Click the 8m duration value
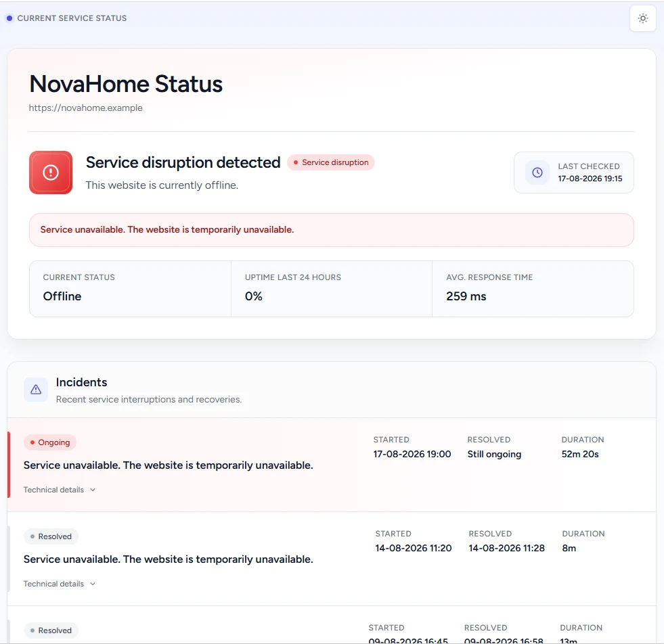Image resolution: width=664 pixels, height=644 pixels. click(x=569, y=548)
